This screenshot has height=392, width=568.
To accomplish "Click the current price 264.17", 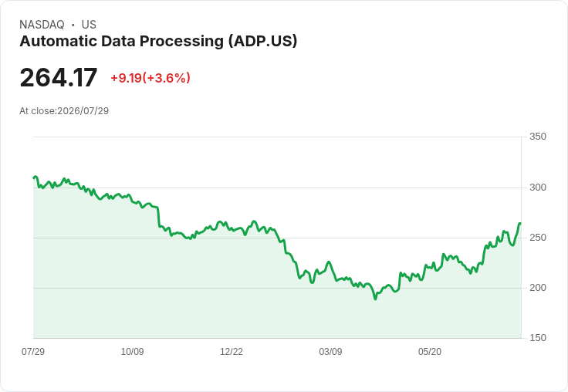I will (59, 77).
